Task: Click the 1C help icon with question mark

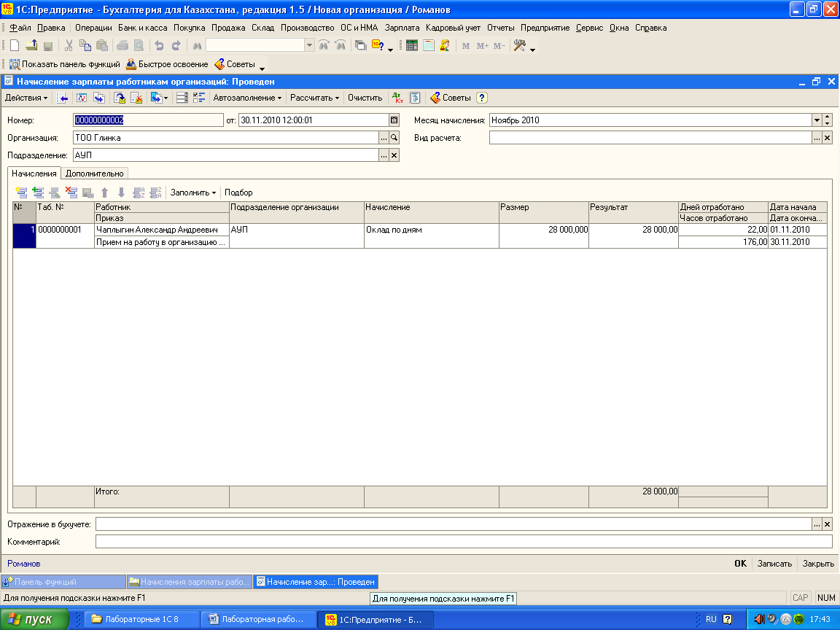Action: (378, 46)
